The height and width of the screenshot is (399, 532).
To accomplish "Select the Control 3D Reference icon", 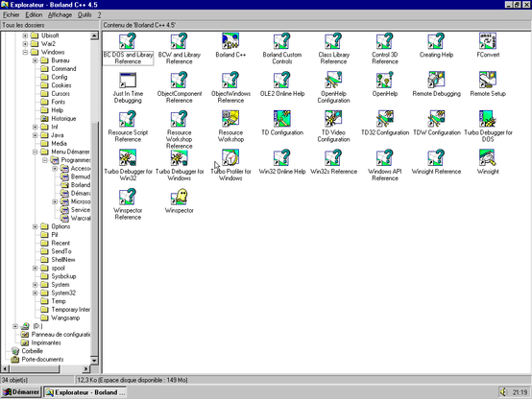I will coord(385,41).
